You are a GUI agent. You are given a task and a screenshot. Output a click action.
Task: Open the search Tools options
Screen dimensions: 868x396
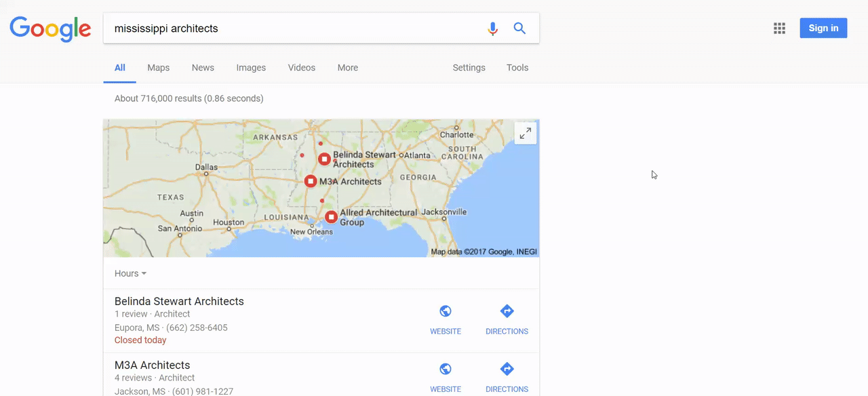[517, 68]
